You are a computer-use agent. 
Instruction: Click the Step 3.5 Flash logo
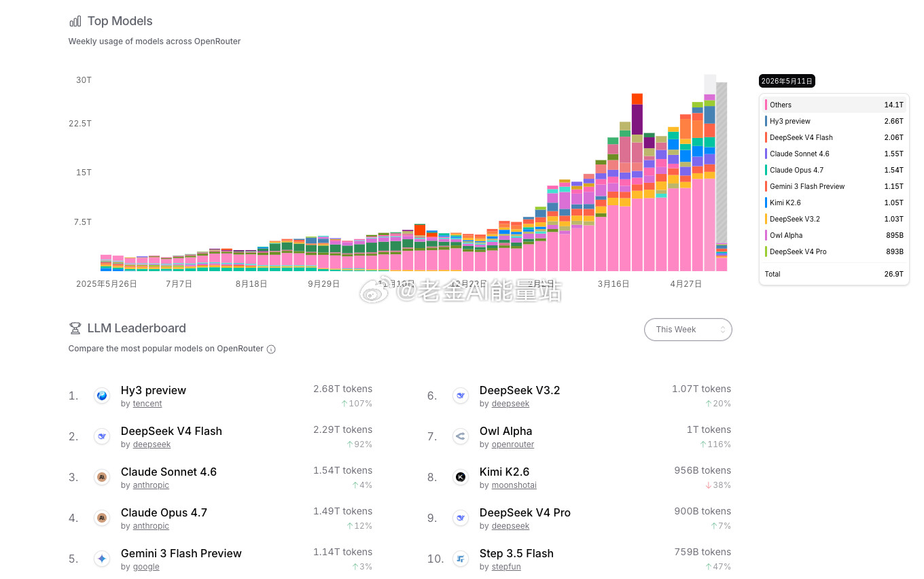[x=461, y=559]
